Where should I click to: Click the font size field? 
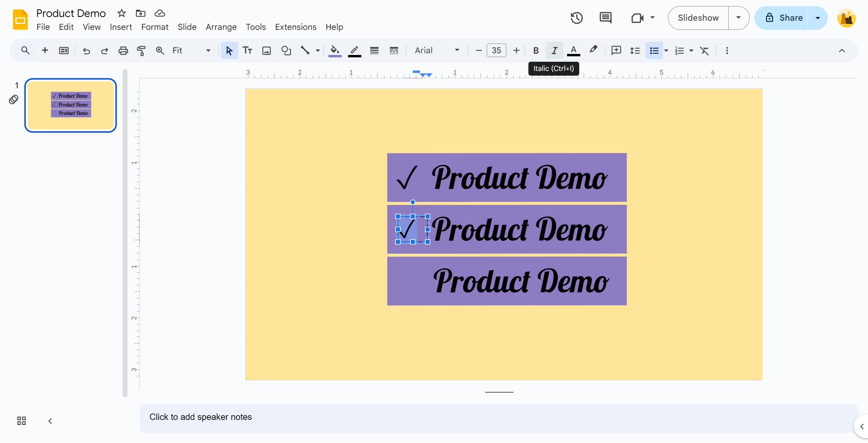[x=496, y=51]
